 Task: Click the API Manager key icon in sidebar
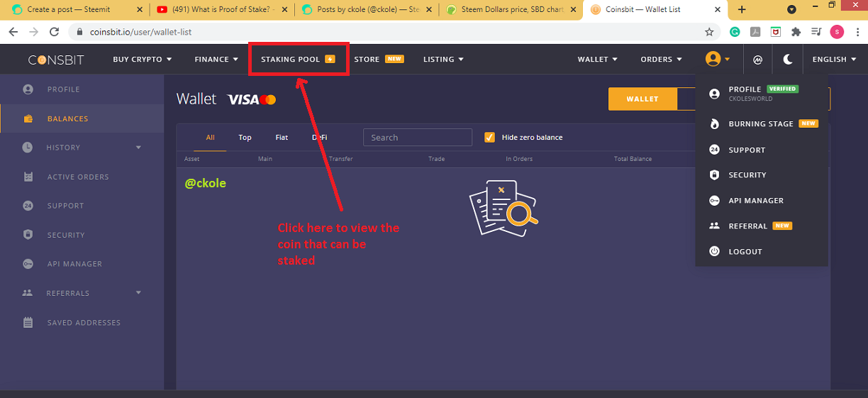tap(28, 264)
